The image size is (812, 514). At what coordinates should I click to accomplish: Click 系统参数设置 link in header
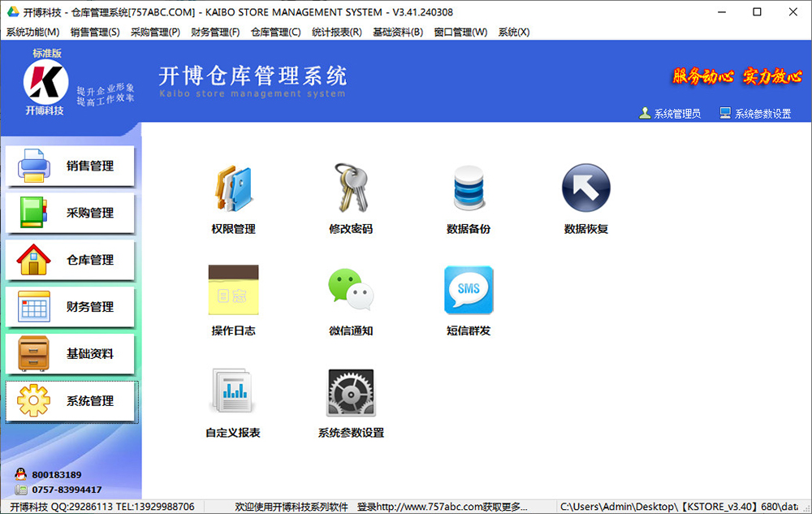click(762, 114)
